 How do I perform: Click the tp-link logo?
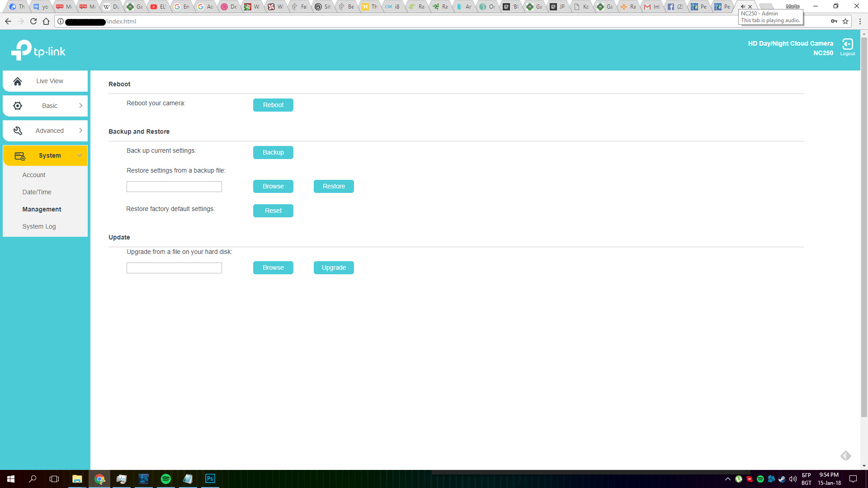click(x=38, y=51)
